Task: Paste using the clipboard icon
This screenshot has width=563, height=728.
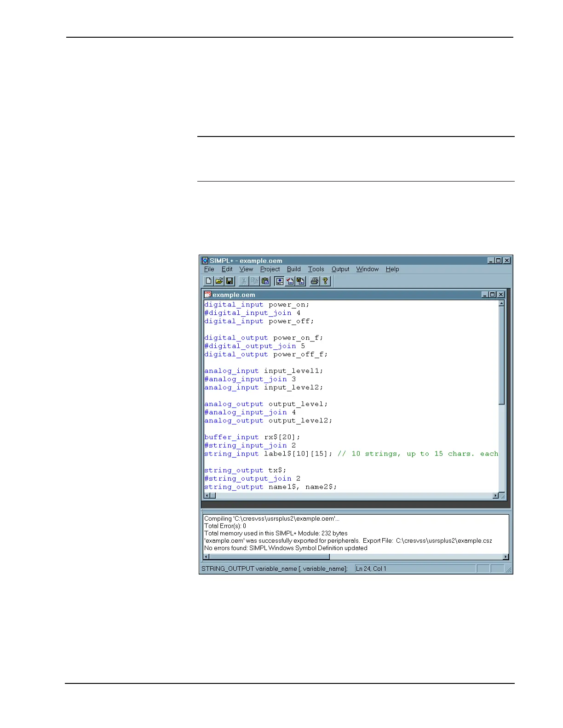Action: click(265, 281)
